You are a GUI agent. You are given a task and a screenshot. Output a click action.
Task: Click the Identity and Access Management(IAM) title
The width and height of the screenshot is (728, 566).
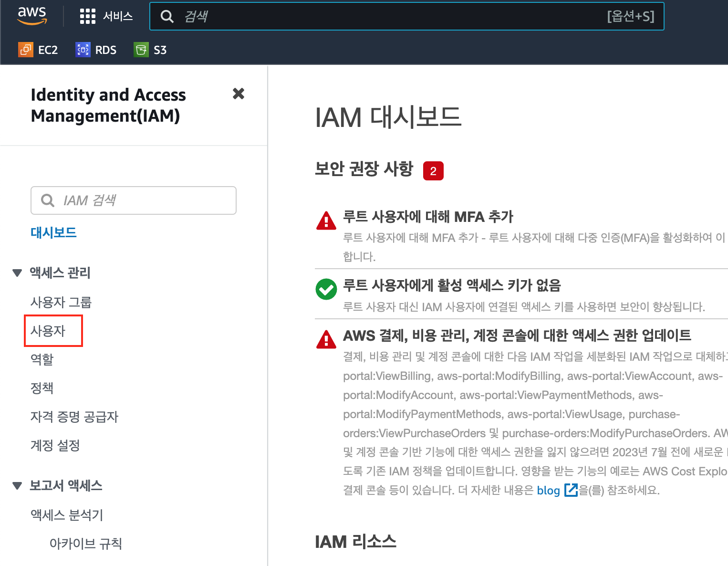coord(108,105)
